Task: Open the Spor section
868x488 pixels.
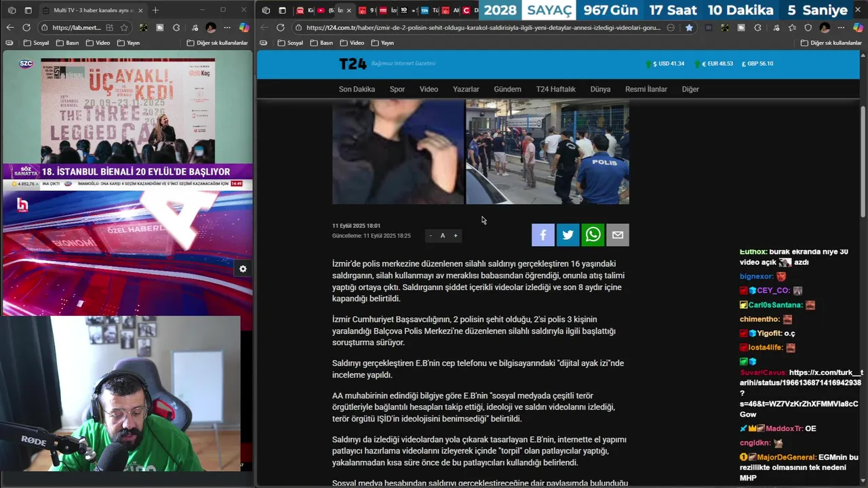Action: [397, 89]
